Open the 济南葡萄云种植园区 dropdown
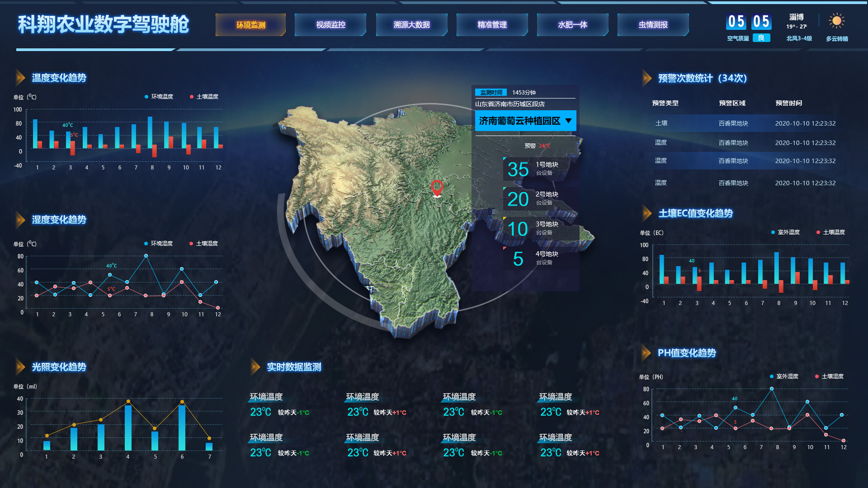The image size is (868, 488). point(525,121)
